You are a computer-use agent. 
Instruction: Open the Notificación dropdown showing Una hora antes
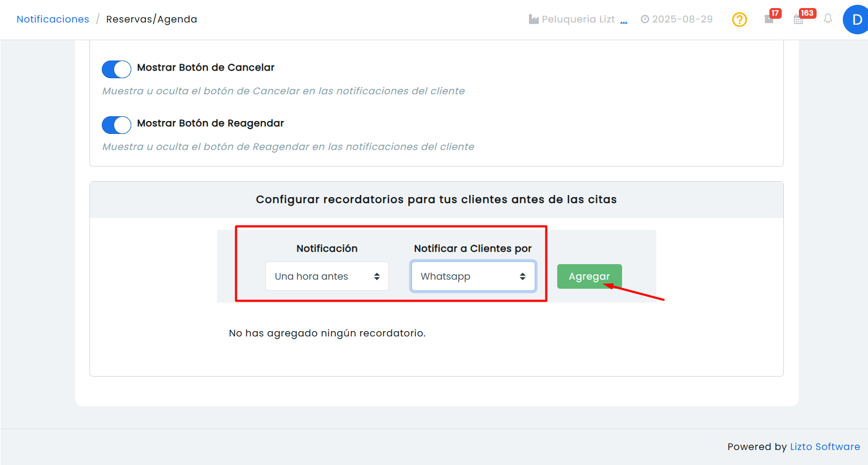[327, 276]
